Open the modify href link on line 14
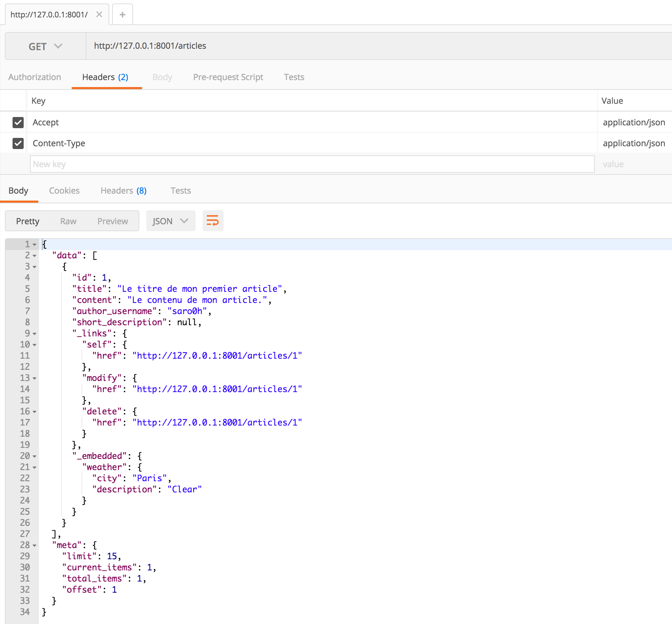 [217, 389]
